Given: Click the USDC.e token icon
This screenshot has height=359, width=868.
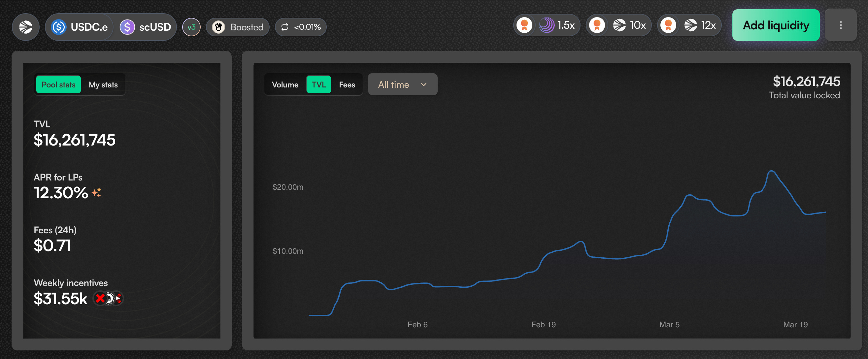Looking at the screenshot, I should (x=59, y=27).
